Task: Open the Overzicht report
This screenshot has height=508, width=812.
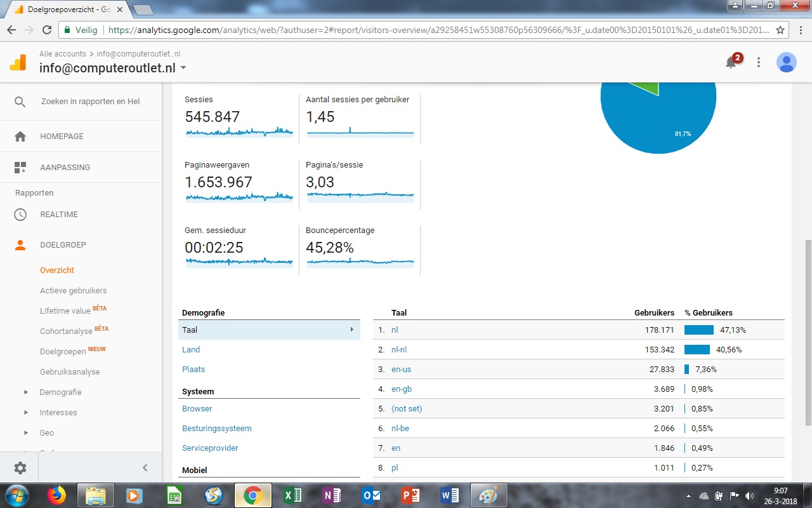Action: 57,271
